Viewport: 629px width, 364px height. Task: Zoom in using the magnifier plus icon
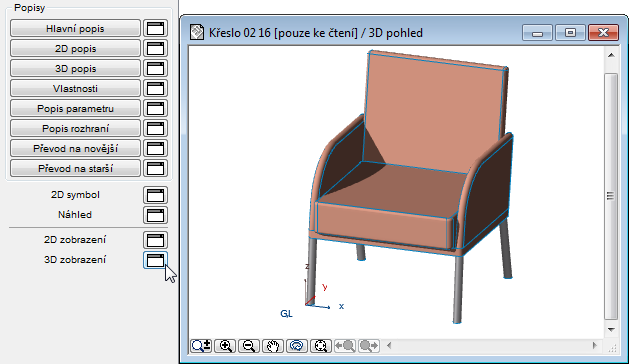point(225,346)
